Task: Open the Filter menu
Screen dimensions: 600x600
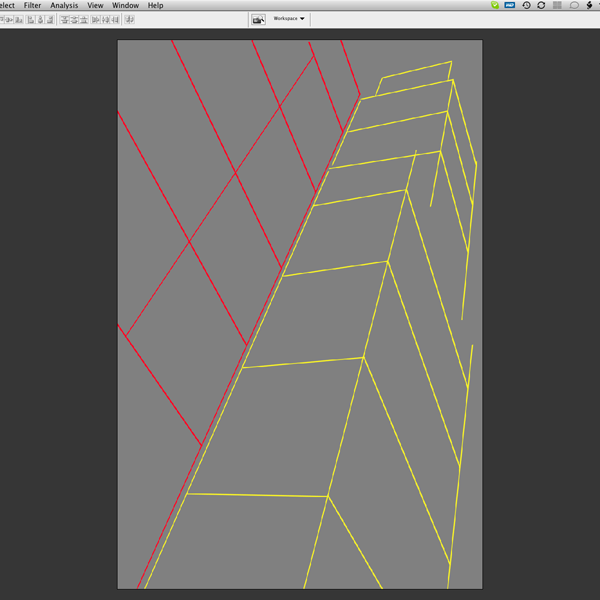Action: 32,5
